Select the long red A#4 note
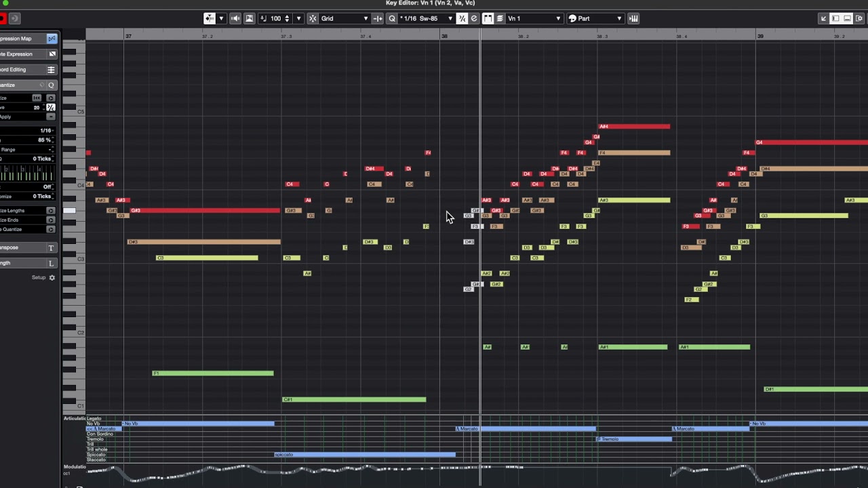 [x=634, y=127]
